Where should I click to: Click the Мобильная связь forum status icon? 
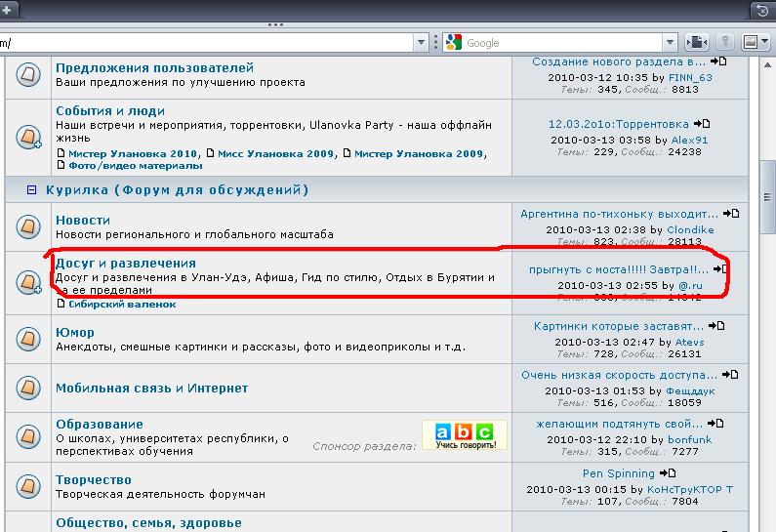tap(28, 388)
